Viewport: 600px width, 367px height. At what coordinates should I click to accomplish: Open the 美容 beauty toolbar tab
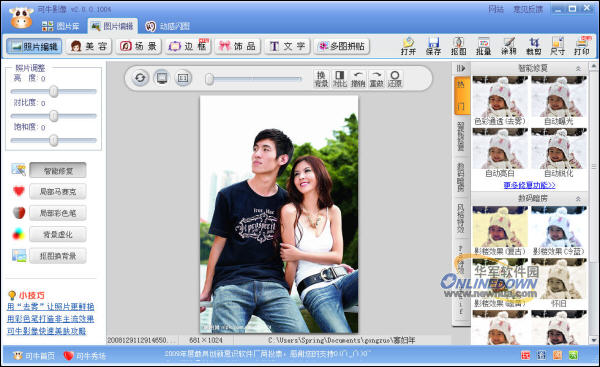click(x=89, y=46)
